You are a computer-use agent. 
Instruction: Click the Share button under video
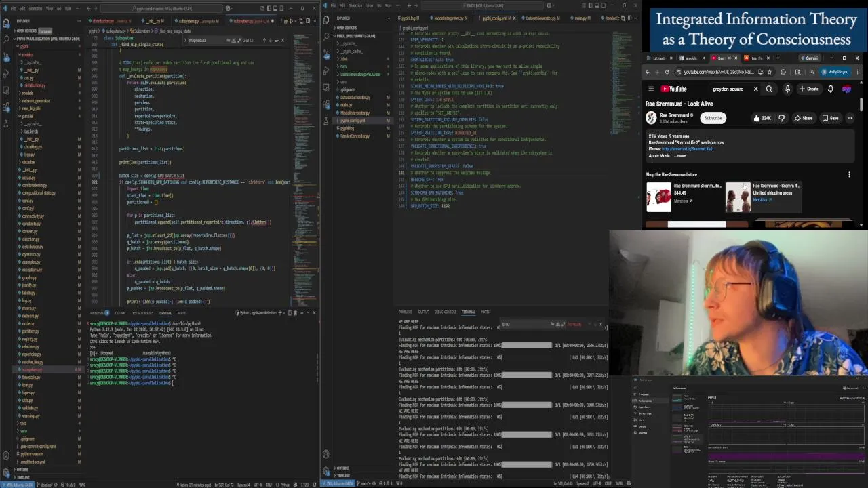pos(803,118)
